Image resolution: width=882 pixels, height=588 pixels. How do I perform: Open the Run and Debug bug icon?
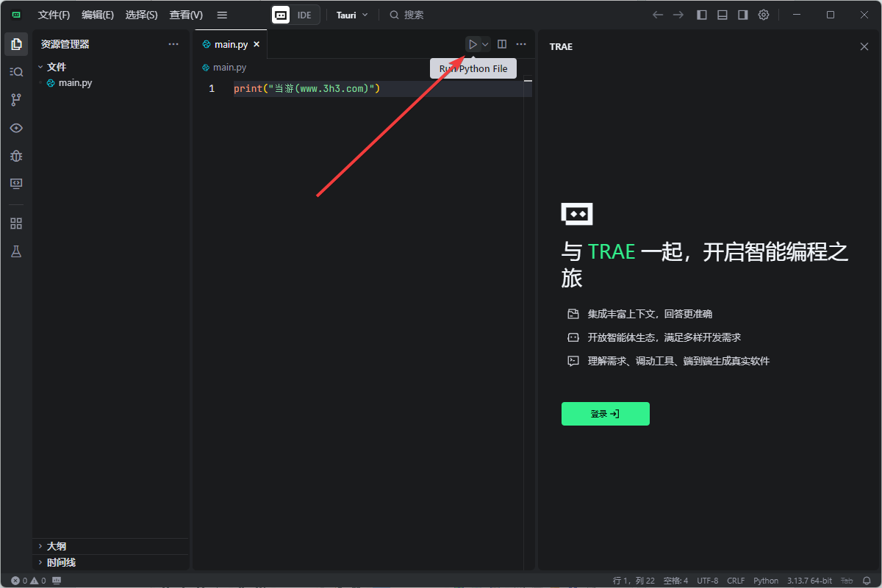click(x=16, y=156)
